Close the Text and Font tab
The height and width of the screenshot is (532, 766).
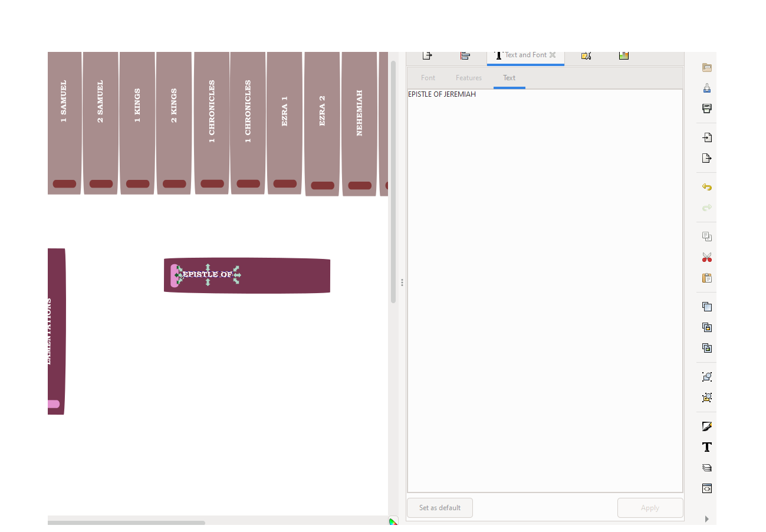(x=553, y=55)
